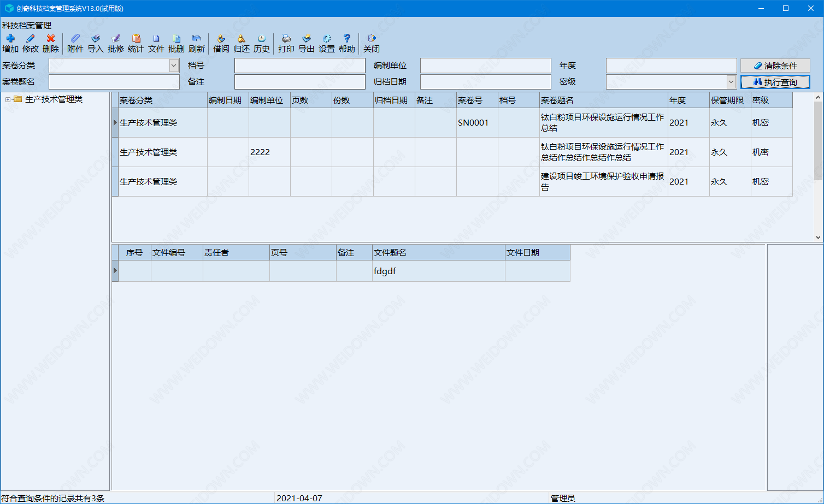Click the 文件题名 column header
This screenshot has width=824, height=504.
click(x=439, y=253)
